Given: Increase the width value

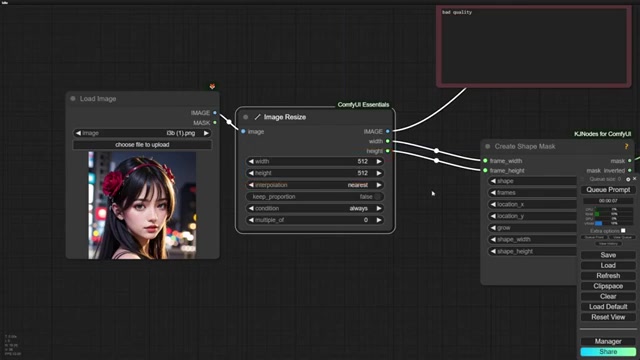Looking at the screenshot, I should coord(379,162).
